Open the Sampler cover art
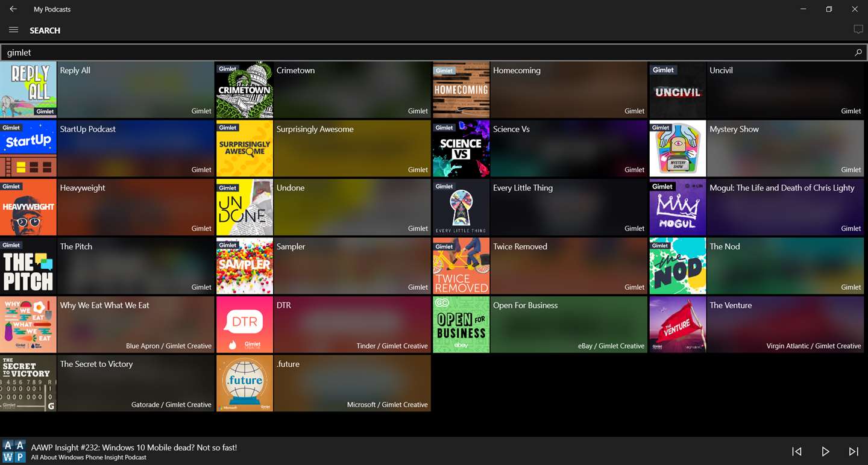Viewport: 868px width, 465px height. point(245,266)
